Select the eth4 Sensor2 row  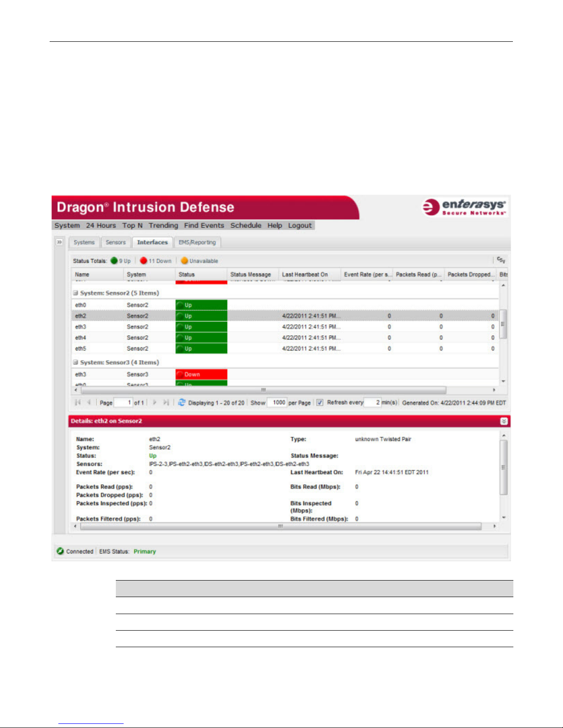click(x=285, y=338)
